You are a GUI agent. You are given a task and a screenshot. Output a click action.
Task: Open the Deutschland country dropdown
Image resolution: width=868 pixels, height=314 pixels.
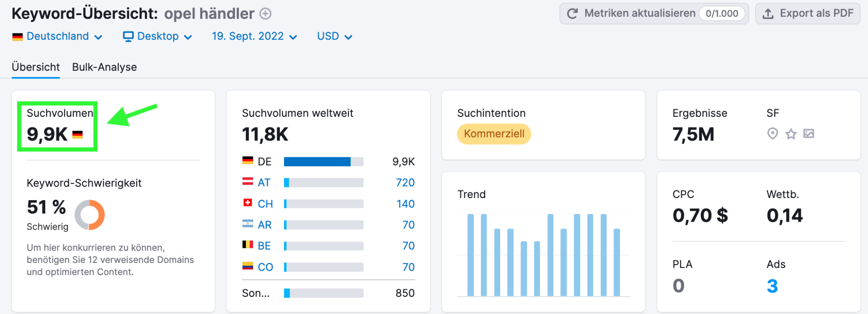click(x=58, y=37)
